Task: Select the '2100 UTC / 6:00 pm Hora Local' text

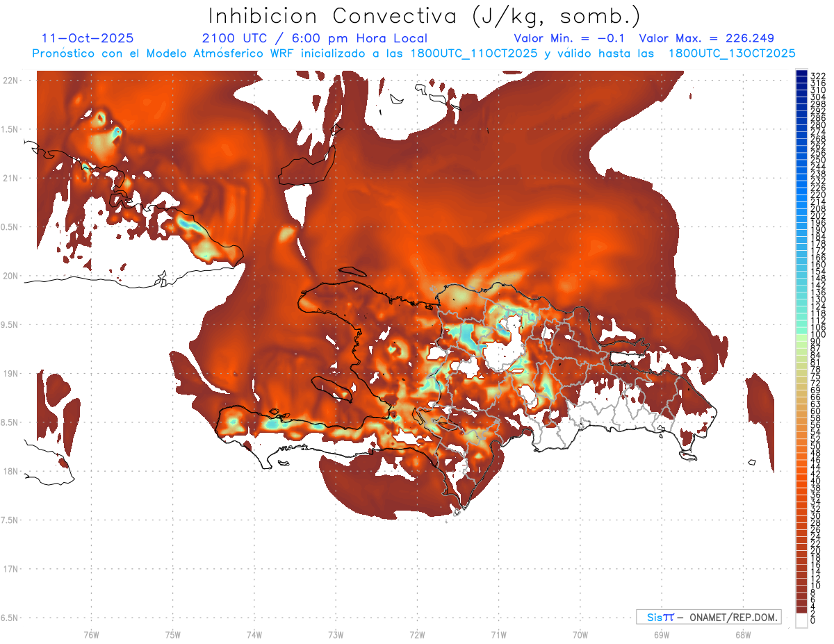Action: pyautogui.click(x=314, y=38)
